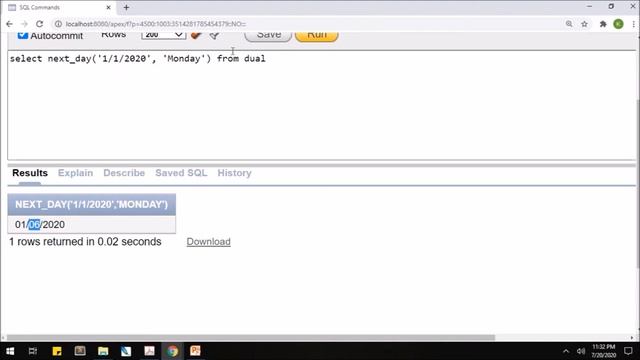
Task: Click the horizontal scrollbar at page bottom
Action: pos(251,338)
